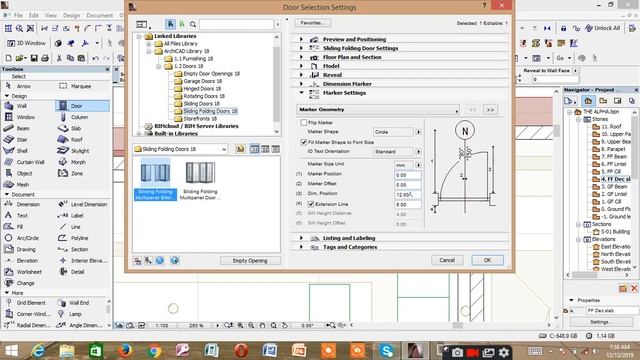The width and height of the screenshot is (640, 360).
Task: Expand the Dimension Marker panel
Action: 301,84
